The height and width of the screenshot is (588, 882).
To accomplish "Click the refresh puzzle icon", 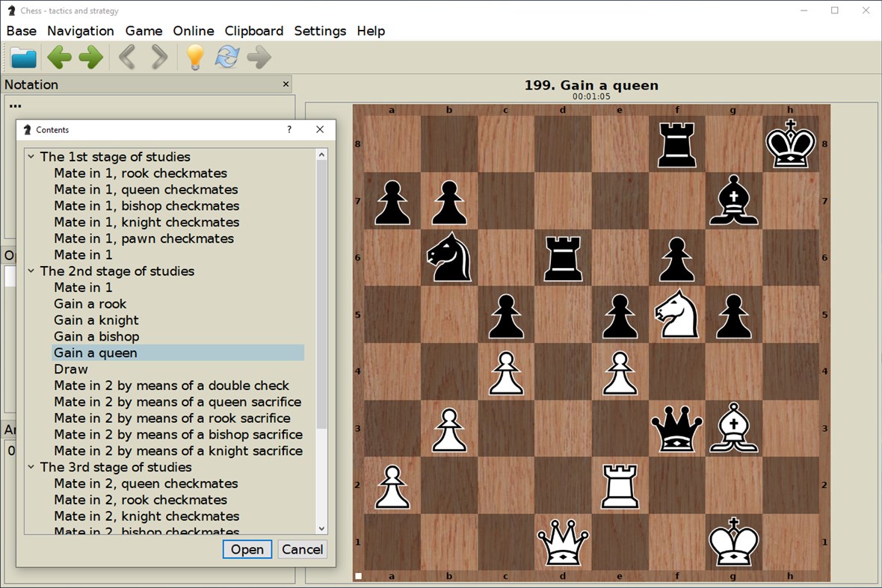I will click(x=226, y=58).
